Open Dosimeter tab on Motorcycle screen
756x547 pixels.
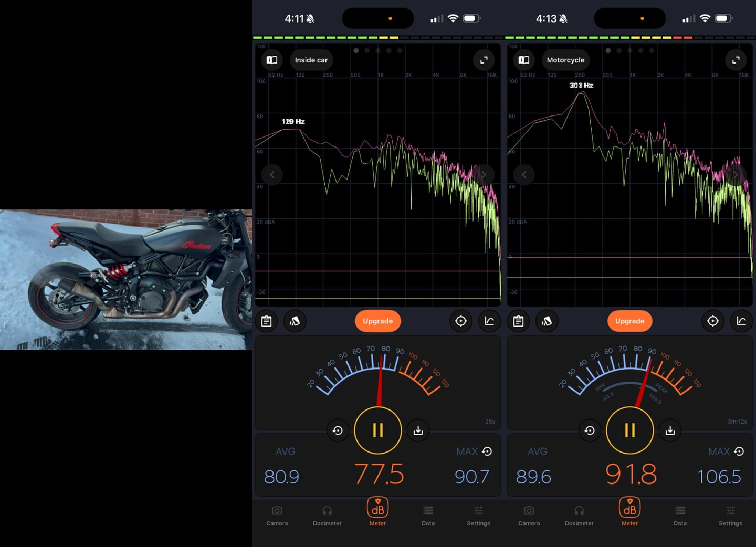[x=579, y=516]
